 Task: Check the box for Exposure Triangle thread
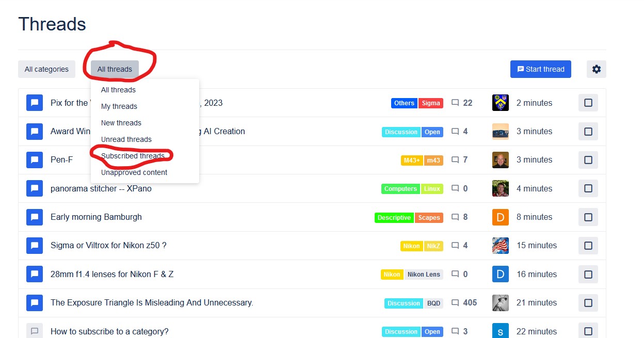point(588,303)
